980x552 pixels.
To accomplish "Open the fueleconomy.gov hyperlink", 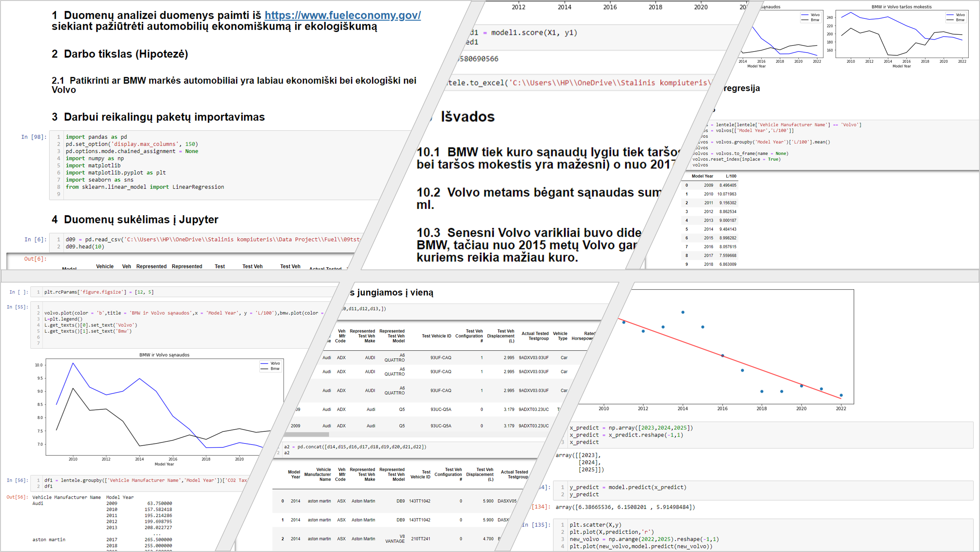I will 342,15.
